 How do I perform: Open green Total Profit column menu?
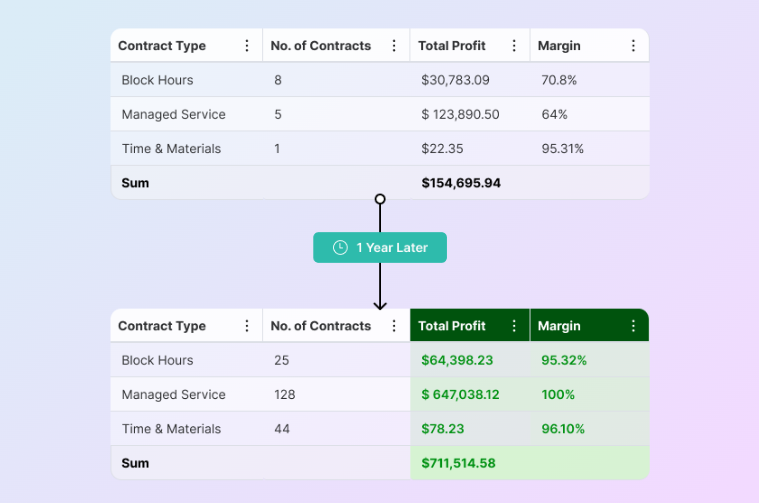coord(514,326)
